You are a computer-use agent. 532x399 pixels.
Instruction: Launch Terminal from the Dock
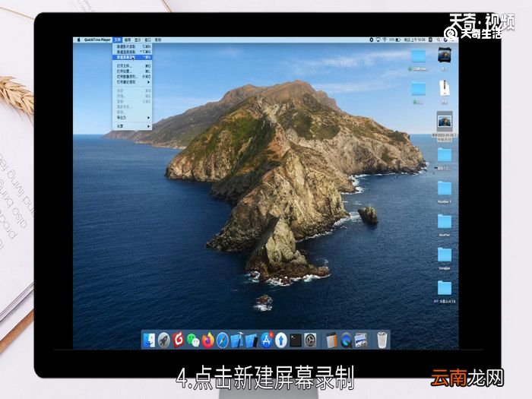point(296,340)
